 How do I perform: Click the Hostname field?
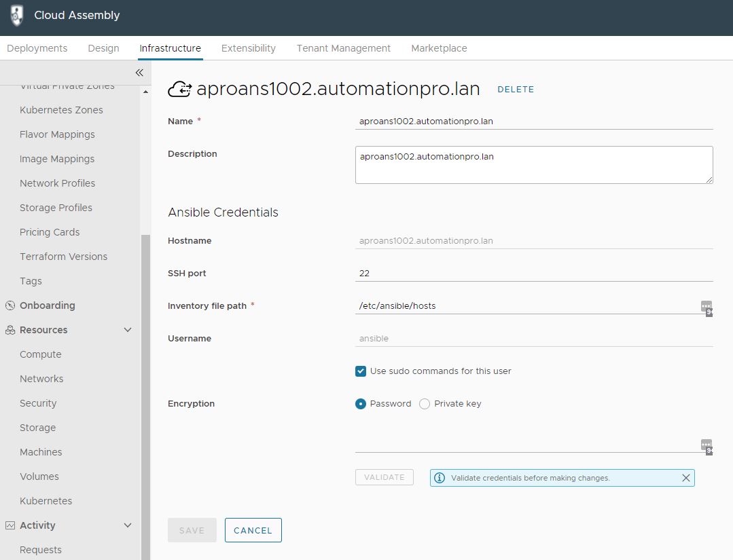tap(534, 241)
